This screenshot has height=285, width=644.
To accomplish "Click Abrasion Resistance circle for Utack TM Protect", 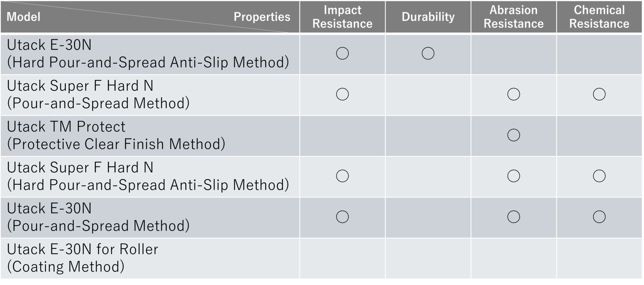I will click(513, 135).
